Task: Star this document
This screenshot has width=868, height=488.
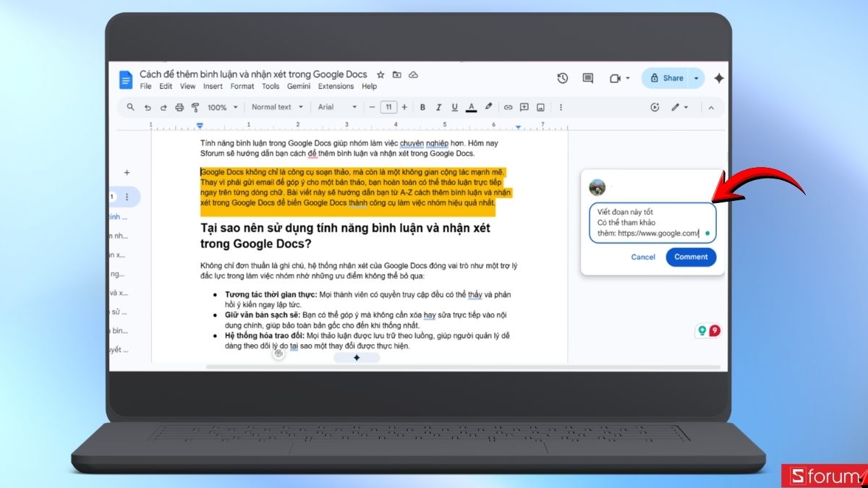Action: click(380, 74)
